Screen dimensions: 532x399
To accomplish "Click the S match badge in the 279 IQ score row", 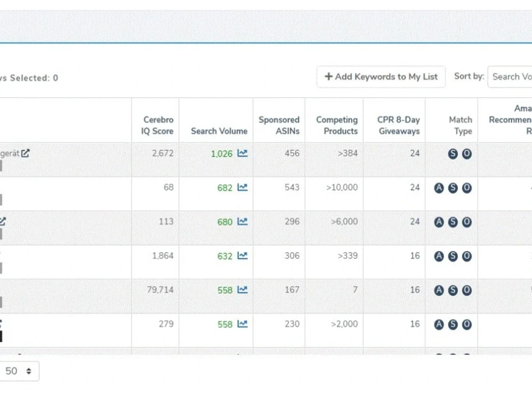I will 453,325.
